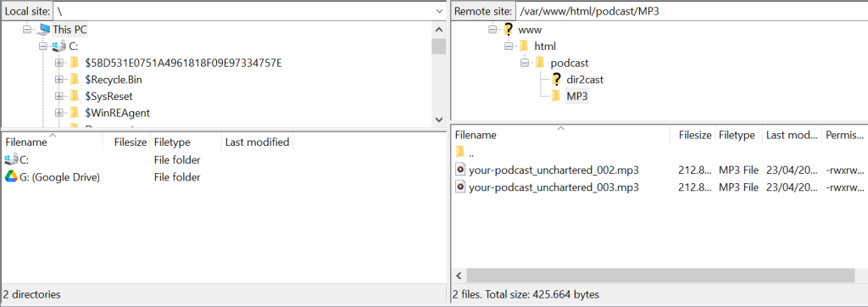
Task: Click folder icon of $5BD531E0751A4961818F09E97334757E
Action: click(x=75, y=63)
